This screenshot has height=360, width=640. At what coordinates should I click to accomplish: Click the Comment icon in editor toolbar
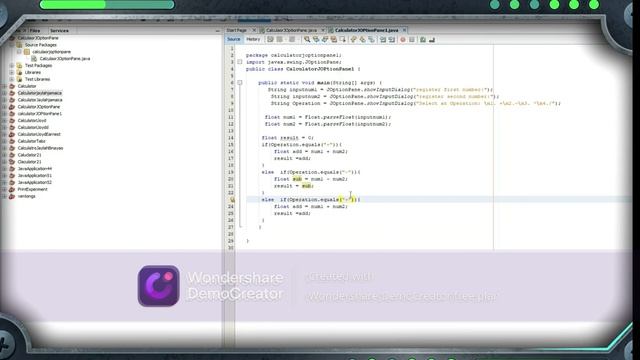[423, 40]
